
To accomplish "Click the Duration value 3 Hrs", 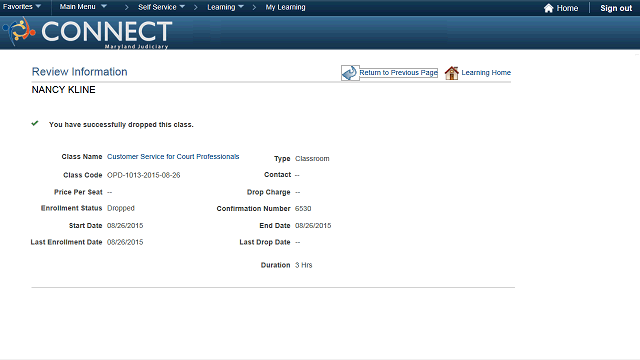I will click(x=304, y=265).
